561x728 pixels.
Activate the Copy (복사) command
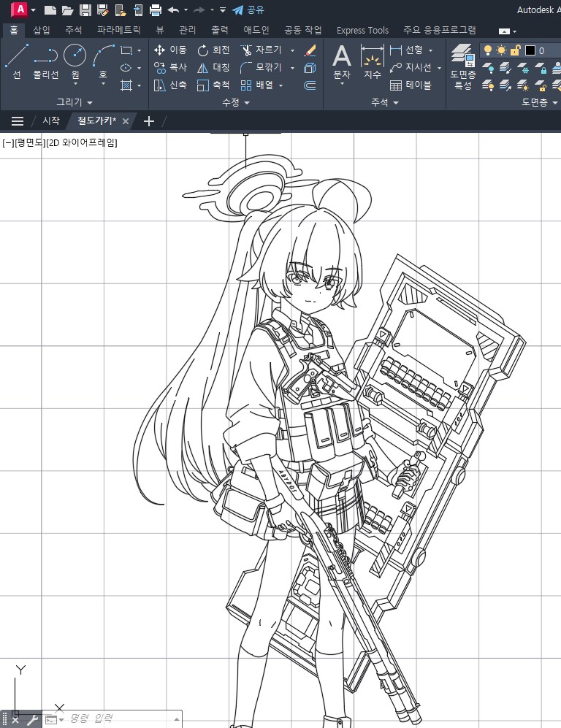point(170,67)
